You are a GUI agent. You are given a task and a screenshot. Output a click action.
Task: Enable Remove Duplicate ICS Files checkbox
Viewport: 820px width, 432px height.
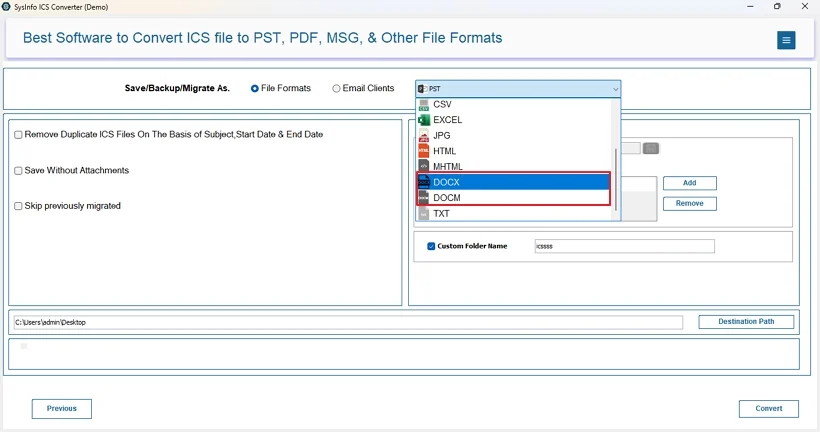pos(18,135)
